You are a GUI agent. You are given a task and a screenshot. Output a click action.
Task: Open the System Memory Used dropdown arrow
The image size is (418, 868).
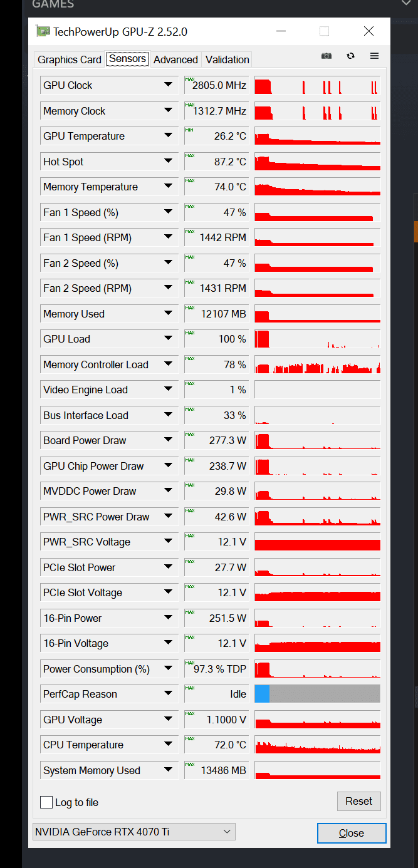[x=168, y=770]
